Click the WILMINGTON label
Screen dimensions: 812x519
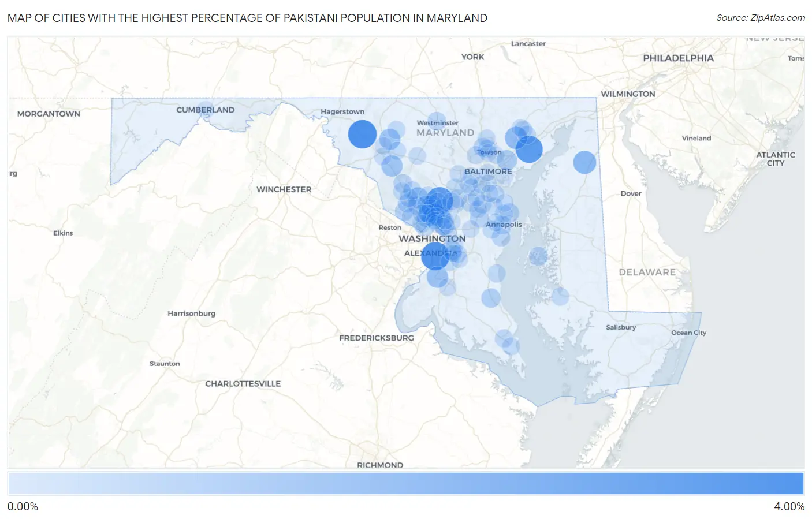click(628, 94)
